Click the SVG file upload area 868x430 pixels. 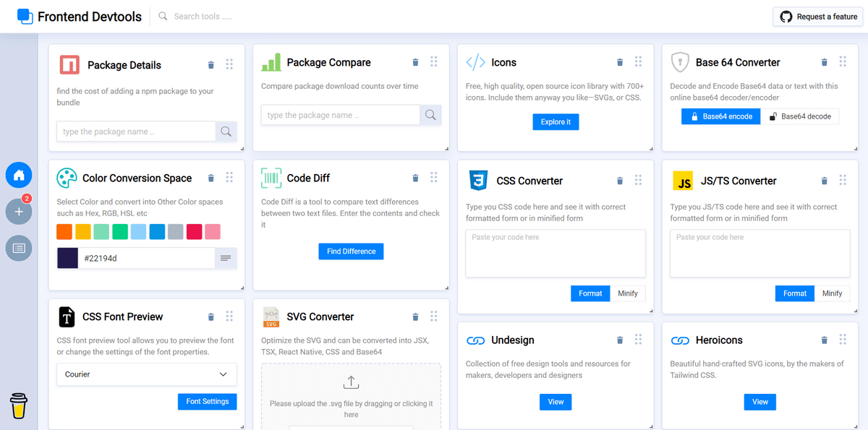(351, 396)
